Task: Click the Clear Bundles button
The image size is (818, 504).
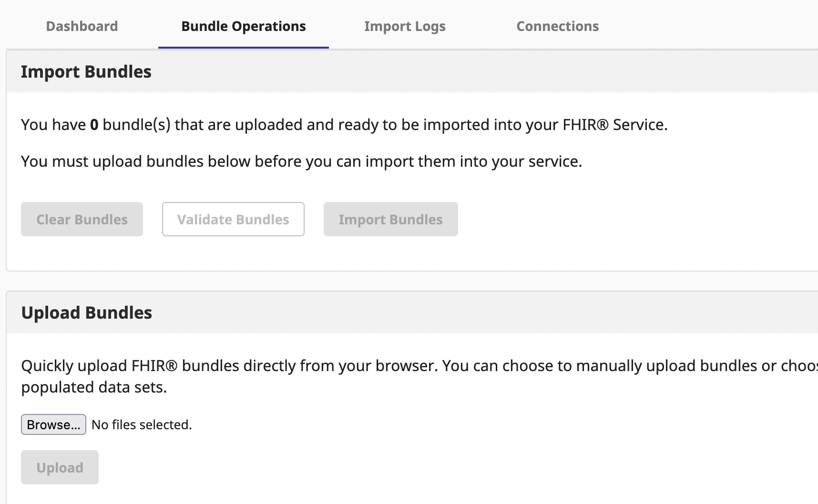Action: (82, 219)
